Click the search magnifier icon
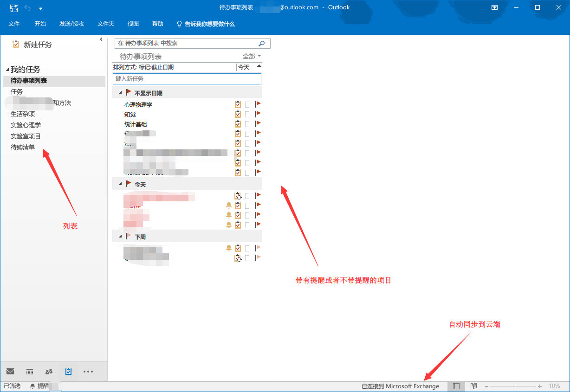The image size is (570, 392). click(261, 43)
